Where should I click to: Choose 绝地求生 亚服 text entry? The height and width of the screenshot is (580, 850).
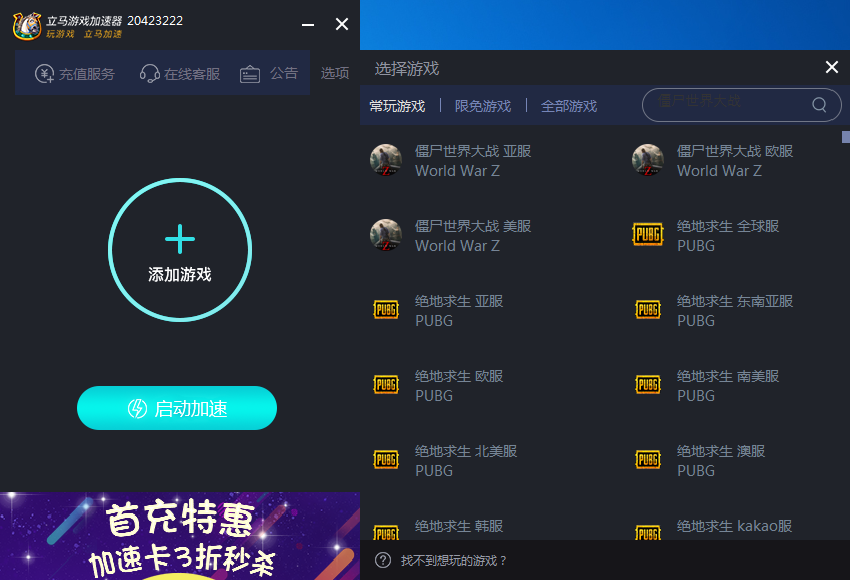(459, 310)
